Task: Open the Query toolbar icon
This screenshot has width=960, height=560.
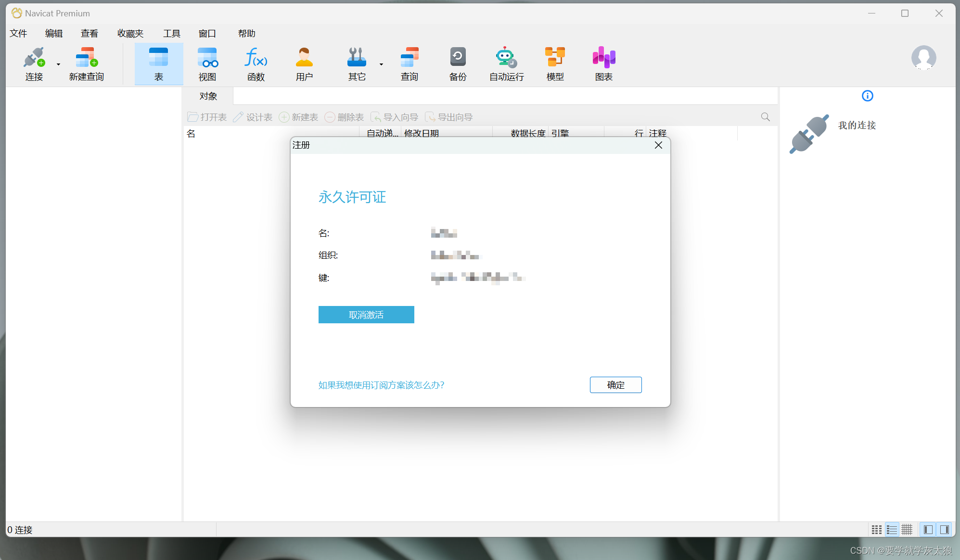Action: 410,57
